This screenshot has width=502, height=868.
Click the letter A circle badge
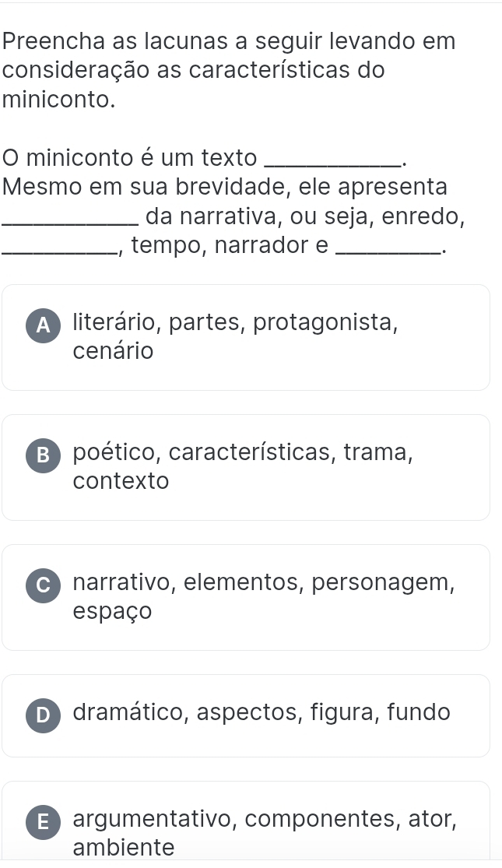pos(39,323)
